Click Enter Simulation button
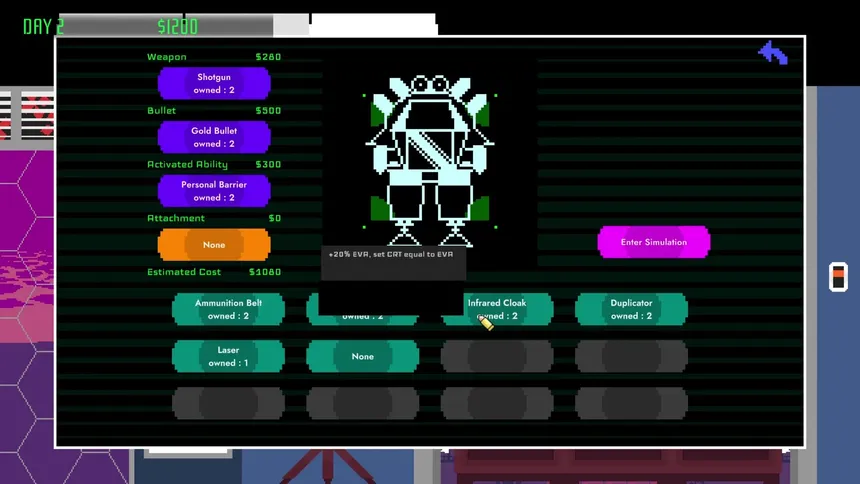 pos(654,242)
